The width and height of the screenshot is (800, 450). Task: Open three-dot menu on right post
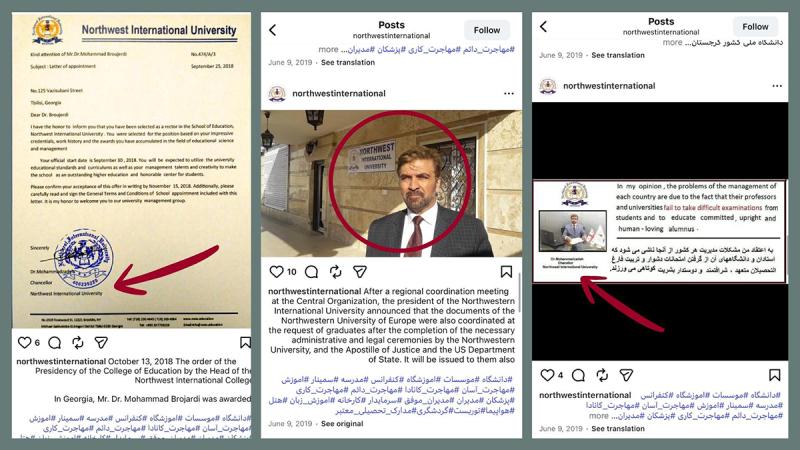click(x=777, y=86)
